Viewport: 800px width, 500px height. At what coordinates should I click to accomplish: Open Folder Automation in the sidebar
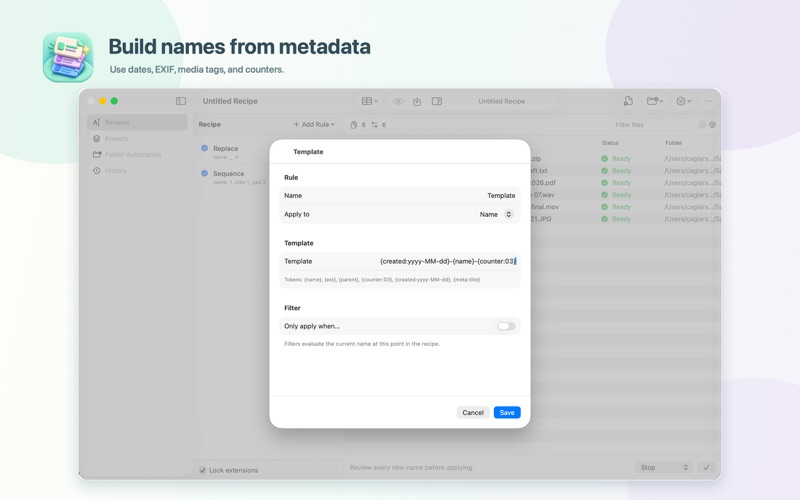pos(137,155)
